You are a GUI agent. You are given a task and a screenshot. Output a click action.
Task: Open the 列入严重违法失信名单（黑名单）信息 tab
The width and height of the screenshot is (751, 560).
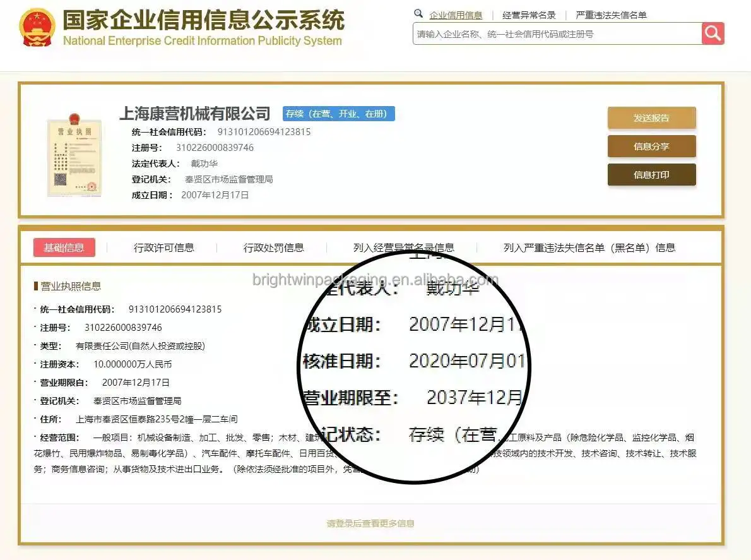589,247
